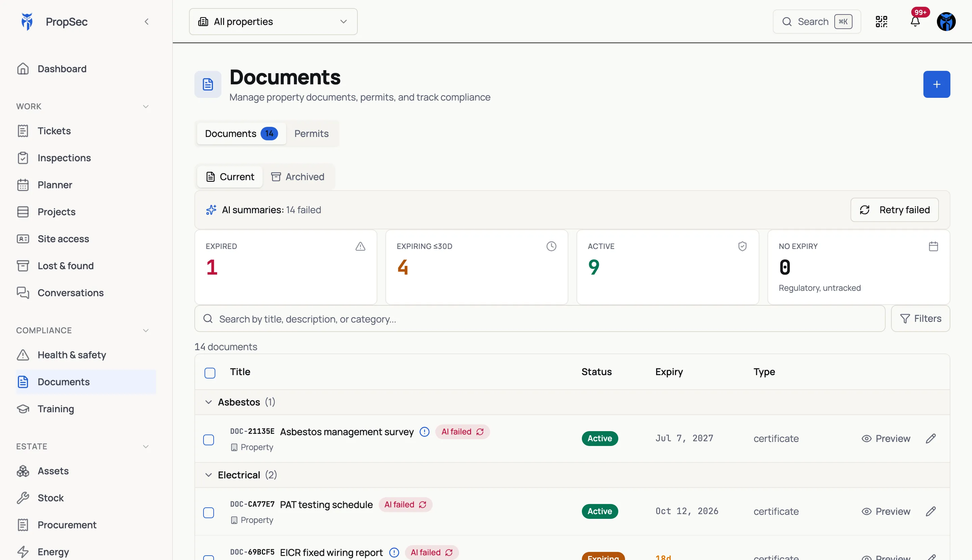
Task: Go to Dashboard in sidebar
Action: coord(86,69)
